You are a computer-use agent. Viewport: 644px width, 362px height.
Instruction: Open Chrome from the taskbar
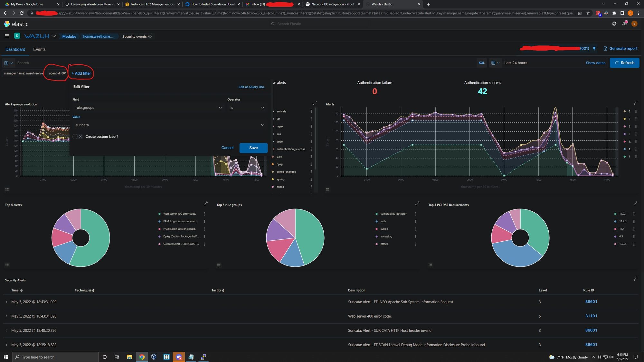[142, 357]
